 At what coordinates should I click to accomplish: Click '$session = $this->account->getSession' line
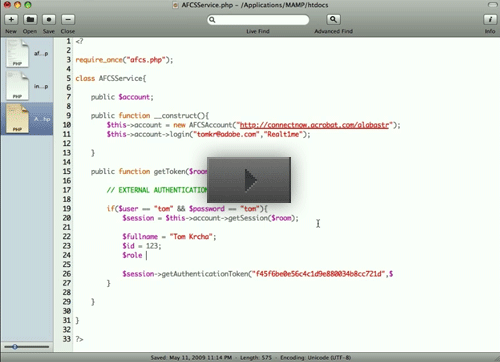coord(210,218)
